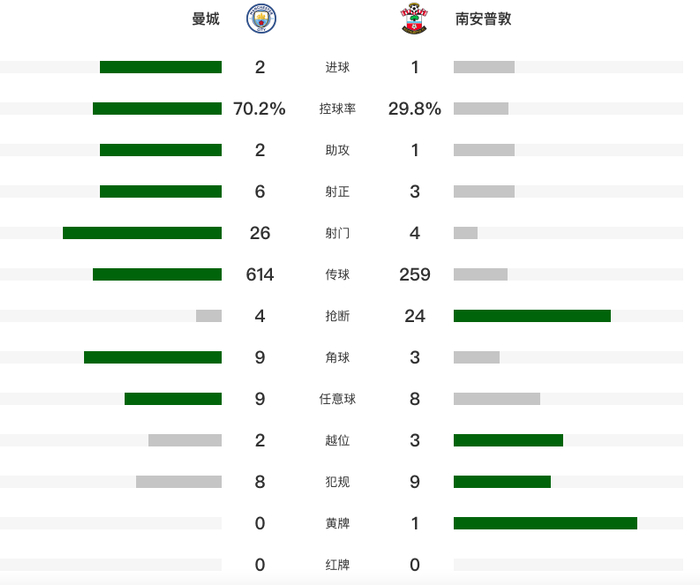Select the 控球率 stat label
Screen dimensions: 700x585
[338, 109]
